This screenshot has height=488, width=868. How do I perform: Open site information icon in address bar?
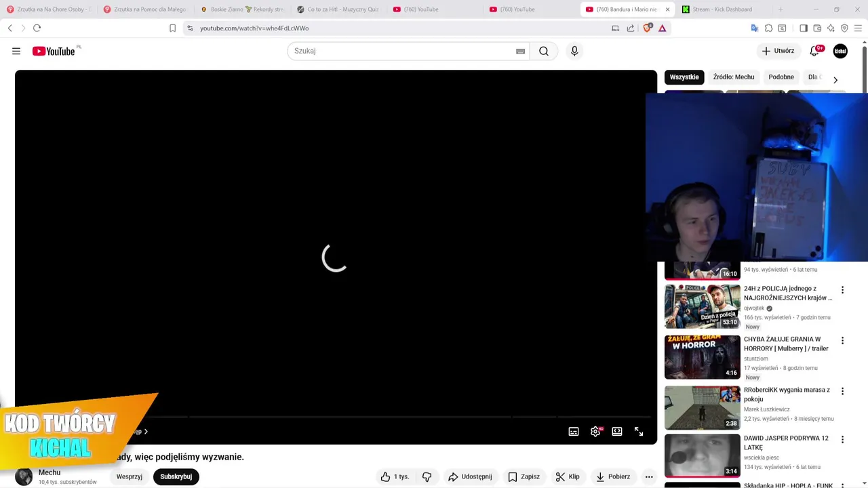(x=190, y=28)
